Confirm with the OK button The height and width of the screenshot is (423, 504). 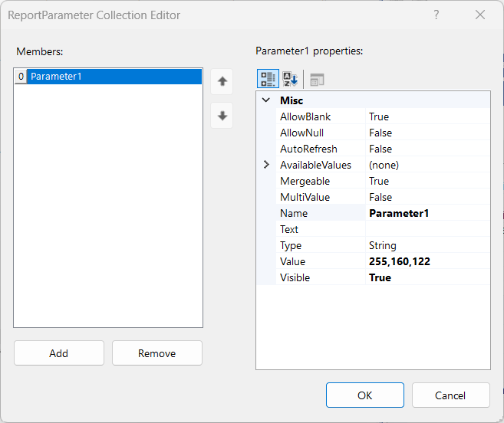pos(364,395)
